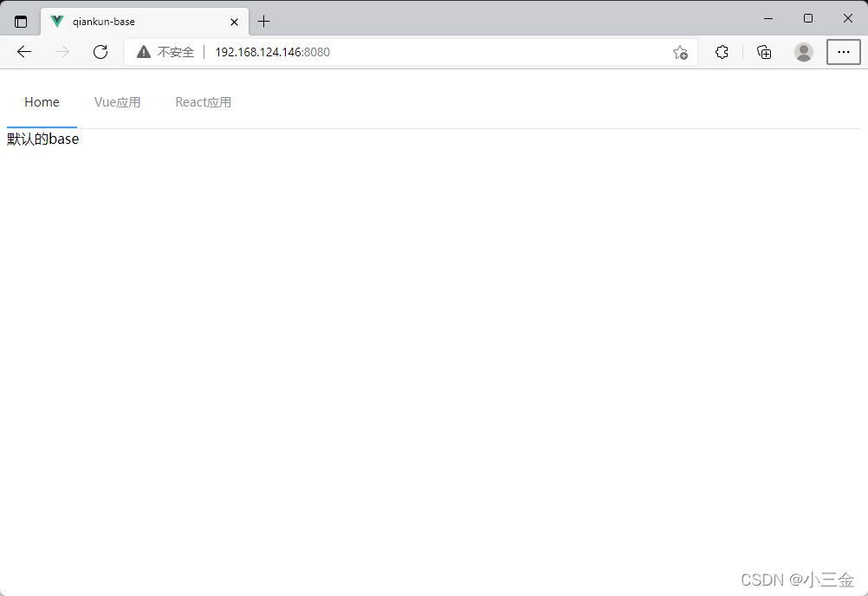Open the Collections panel
Viewport: 868px width, 596px height.
[764, 52]
